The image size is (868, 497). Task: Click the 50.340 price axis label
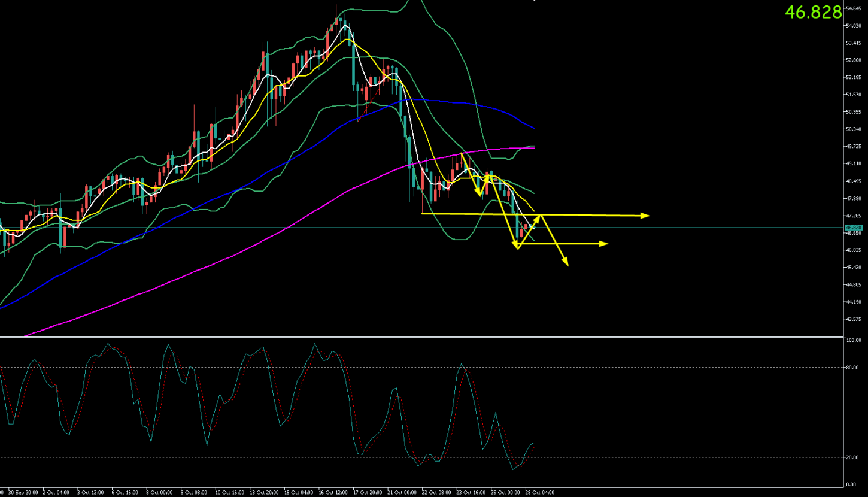coord(853,129)
